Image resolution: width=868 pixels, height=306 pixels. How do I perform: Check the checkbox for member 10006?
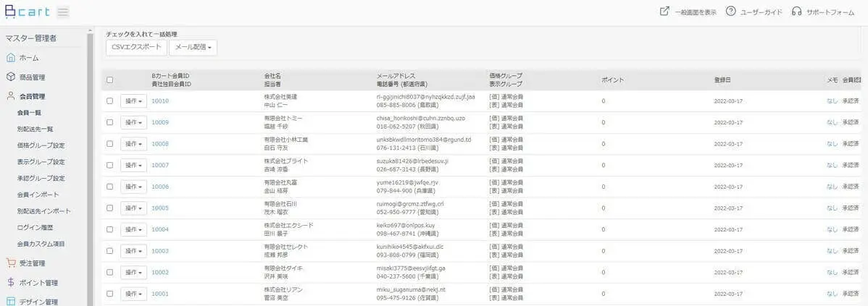click(109, 186)
